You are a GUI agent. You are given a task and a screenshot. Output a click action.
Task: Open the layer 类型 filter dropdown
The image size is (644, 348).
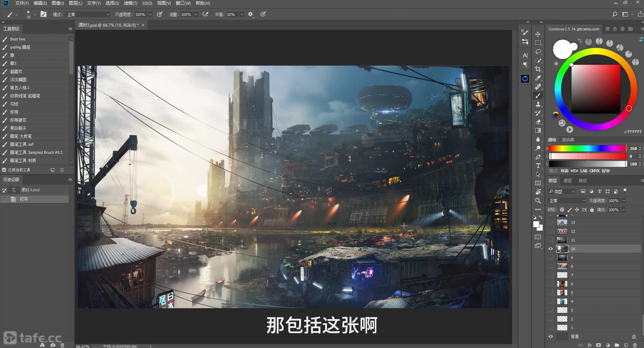562,191
